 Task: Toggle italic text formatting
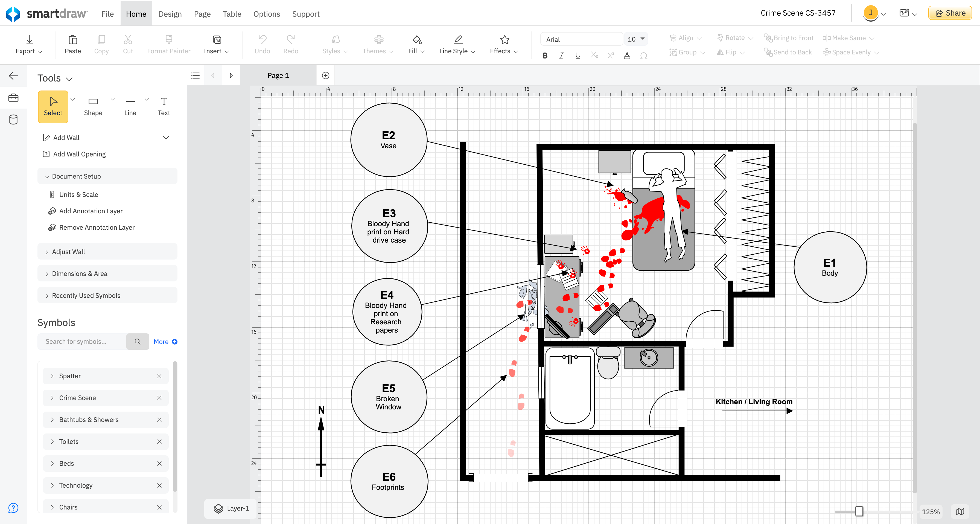(x=561, y=56)
